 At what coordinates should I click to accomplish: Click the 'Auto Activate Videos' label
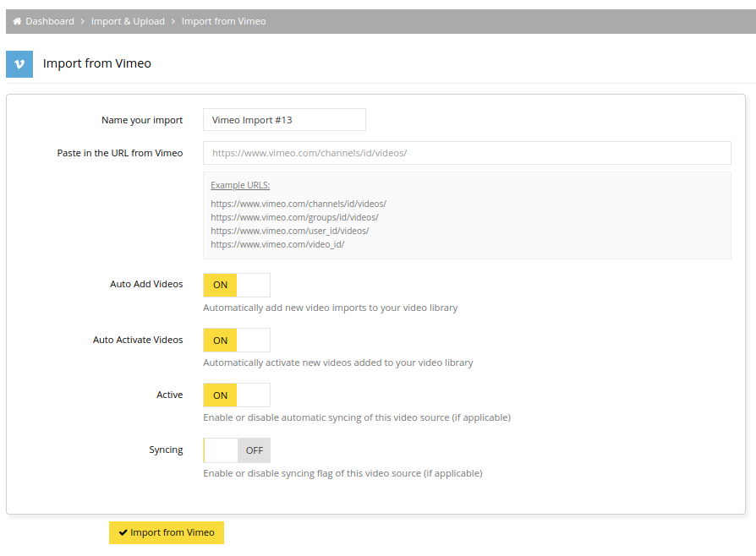coord(138,340)
